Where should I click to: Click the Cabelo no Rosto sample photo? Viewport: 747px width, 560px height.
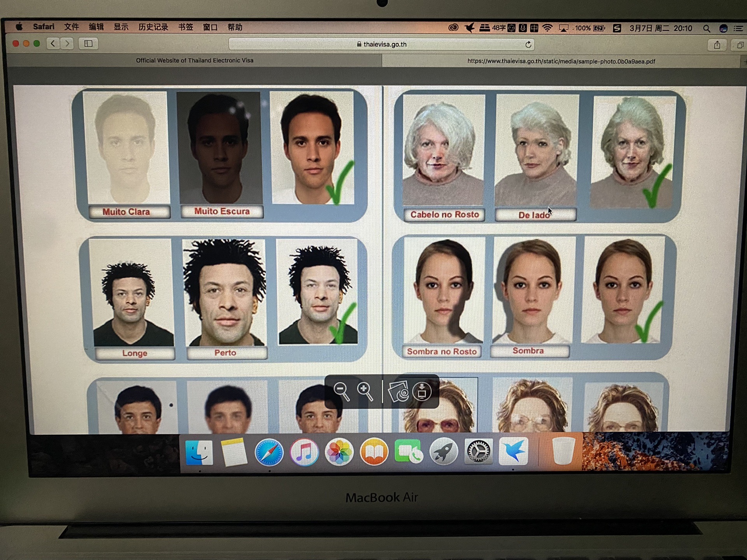(444, 150)
